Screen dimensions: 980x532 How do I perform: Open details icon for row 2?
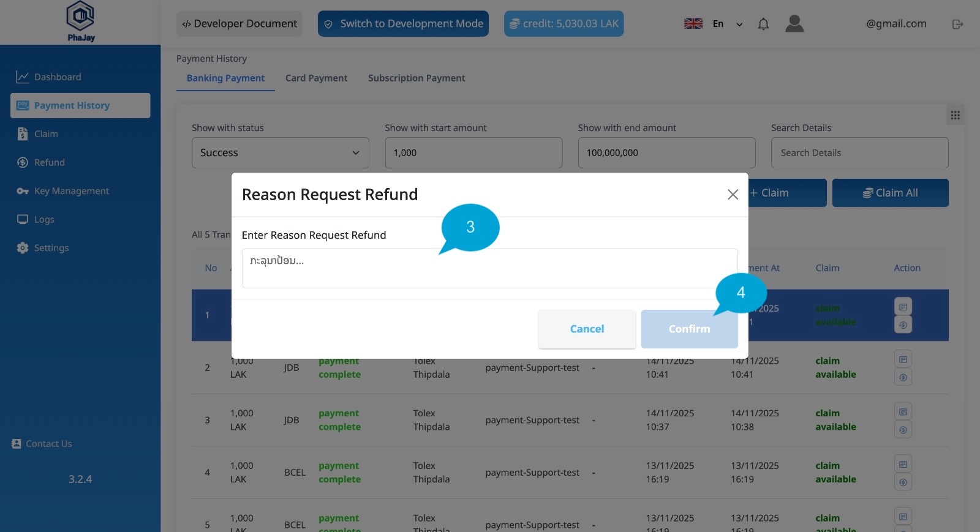[903, 359]
